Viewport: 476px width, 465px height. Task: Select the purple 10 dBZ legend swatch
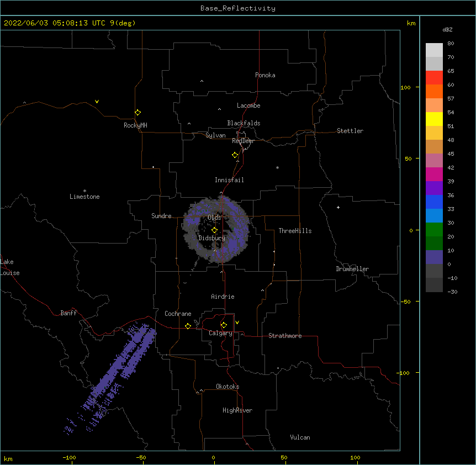pos(434,257)
